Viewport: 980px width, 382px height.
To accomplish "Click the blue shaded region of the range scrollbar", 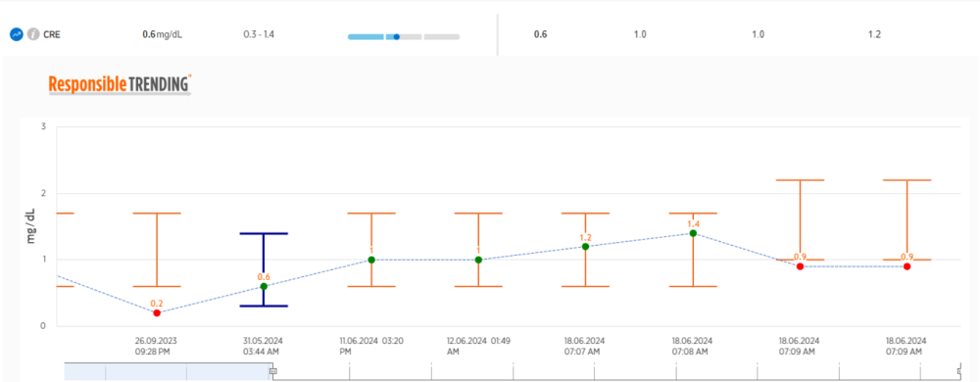I will pyautogui.click(x=168, y=371).
